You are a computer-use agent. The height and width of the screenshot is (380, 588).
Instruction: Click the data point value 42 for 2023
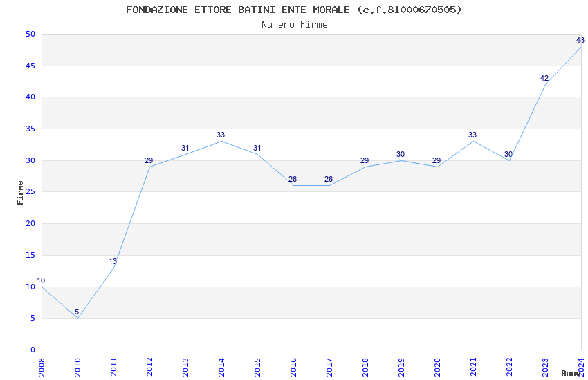pos(544,79)
